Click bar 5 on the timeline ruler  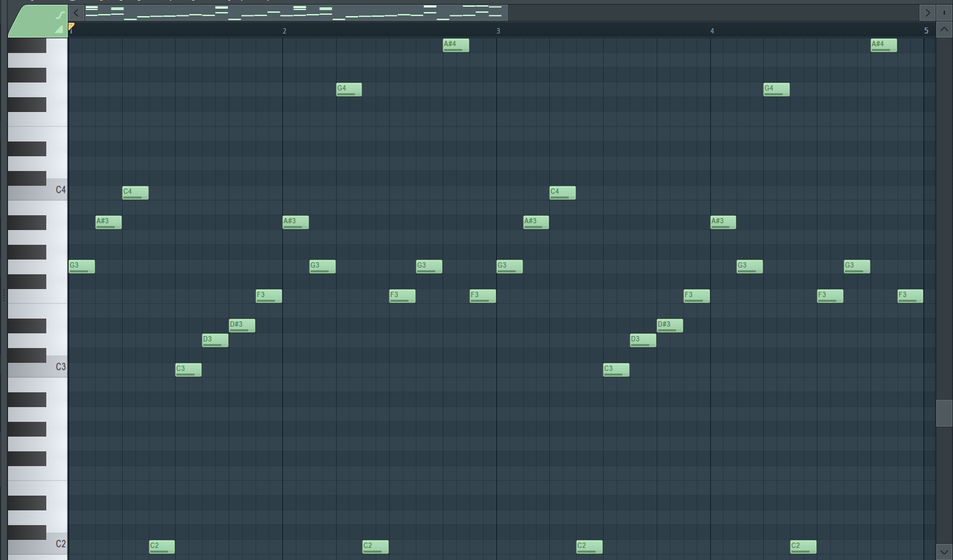[x=926, y=31]
